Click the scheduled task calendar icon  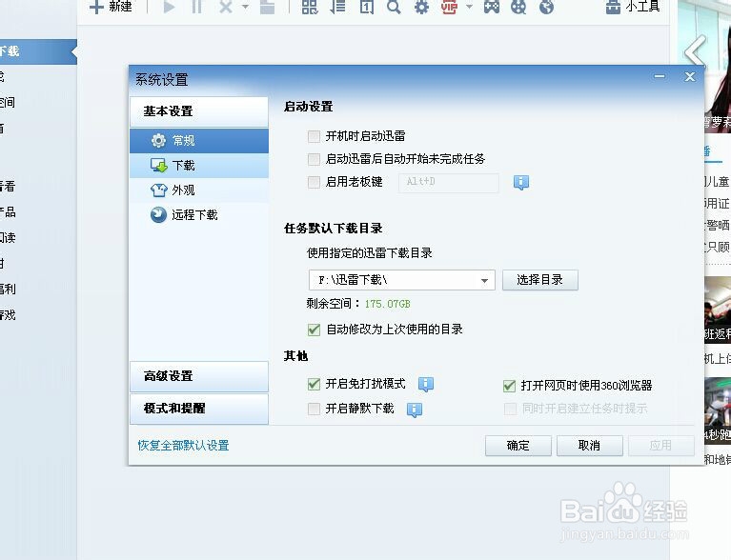click(x=367, y=7)
